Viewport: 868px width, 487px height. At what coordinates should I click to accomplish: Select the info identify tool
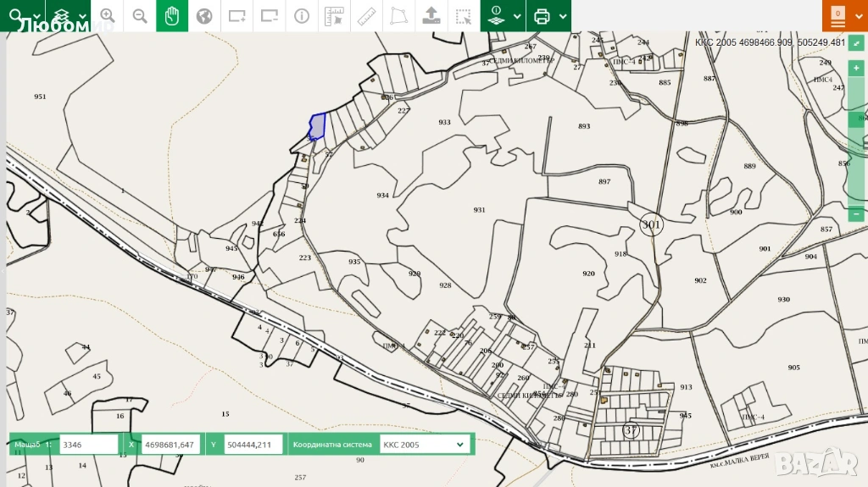point(302,16)
